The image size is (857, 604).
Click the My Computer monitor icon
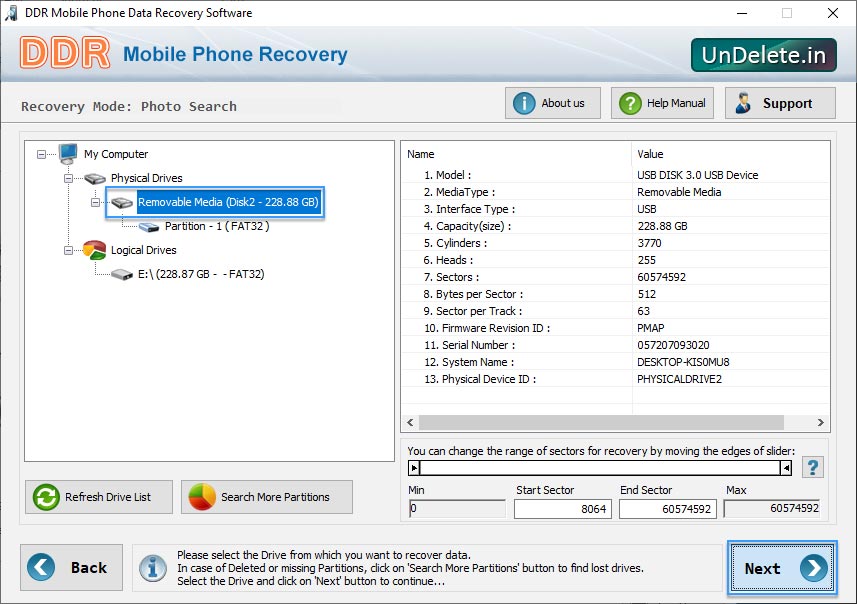(x=68, y=154)
